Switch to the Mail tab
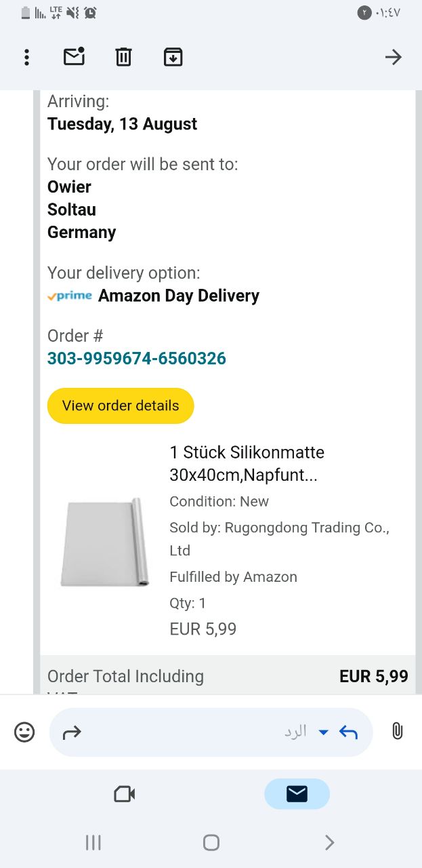422x868 pixels. (297, 794)
